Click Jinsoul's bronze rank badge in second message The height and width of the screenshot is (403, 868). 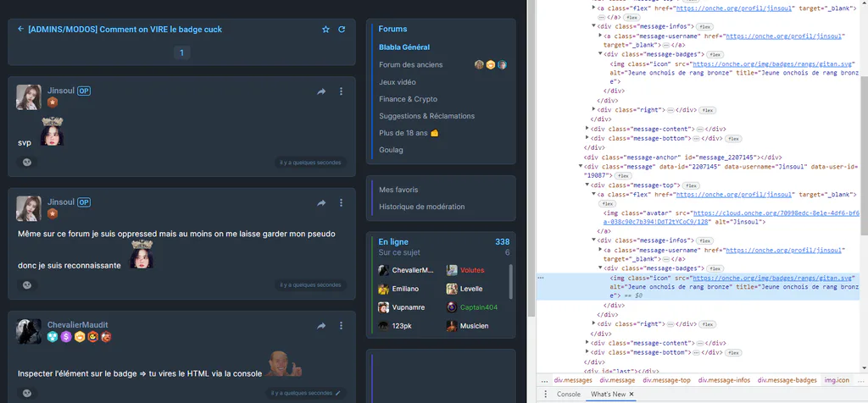coord(52,214)
